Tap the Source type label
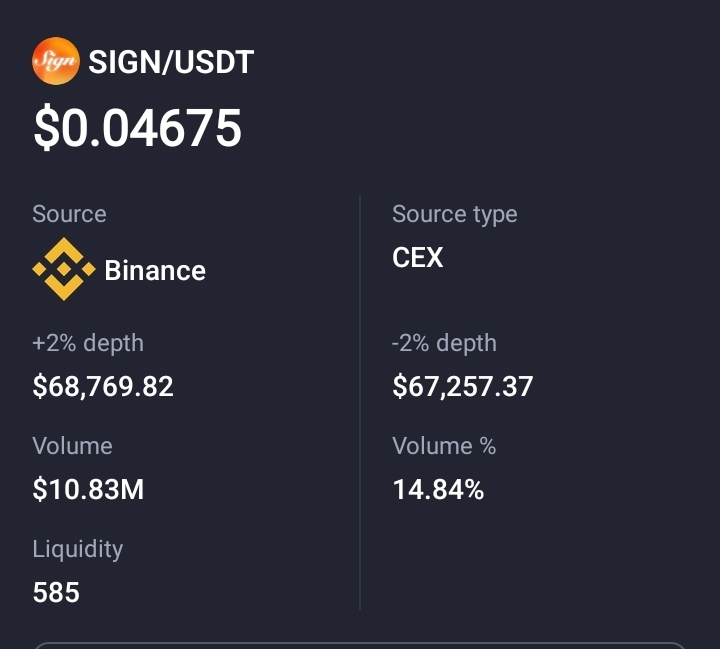 pyautogui.click(x=454, y=214)
